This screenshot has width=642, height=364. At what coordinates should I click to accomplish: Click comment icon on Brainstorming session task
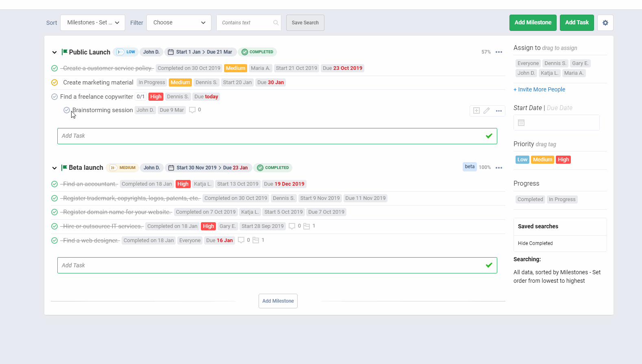pyautogui.click(x=193, y=110)
